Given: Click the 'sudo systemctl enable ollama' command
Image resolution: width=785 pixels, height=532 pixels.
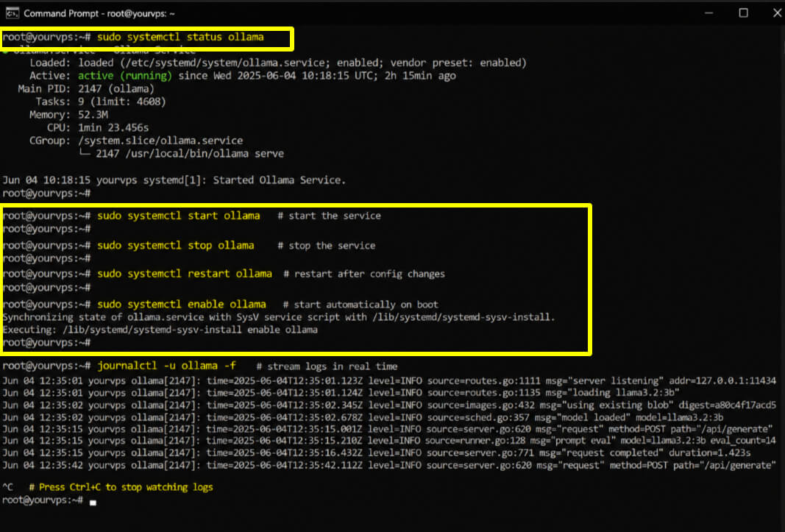Looking at the screenshot, I should tap(181, 304).
